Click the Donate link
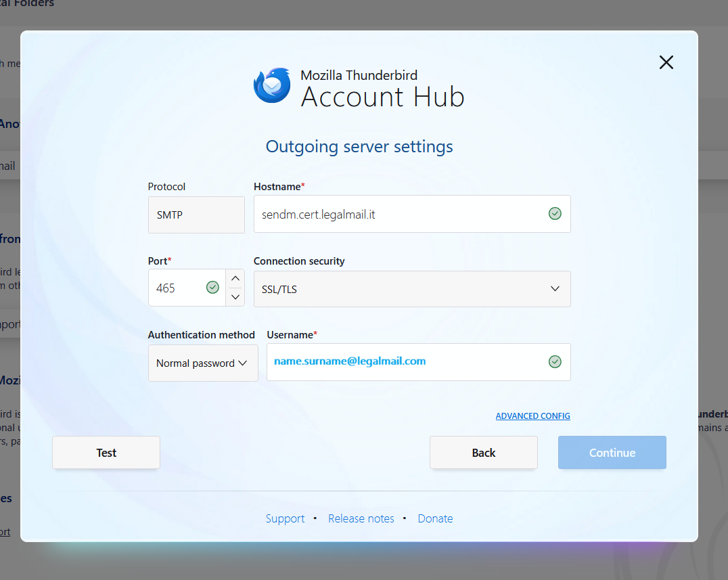 pyautogui.click(x=435, y=518)
